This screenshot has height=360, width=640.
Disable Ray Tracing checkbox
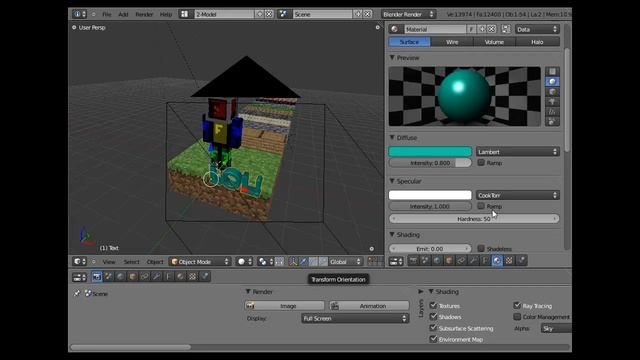517,305
